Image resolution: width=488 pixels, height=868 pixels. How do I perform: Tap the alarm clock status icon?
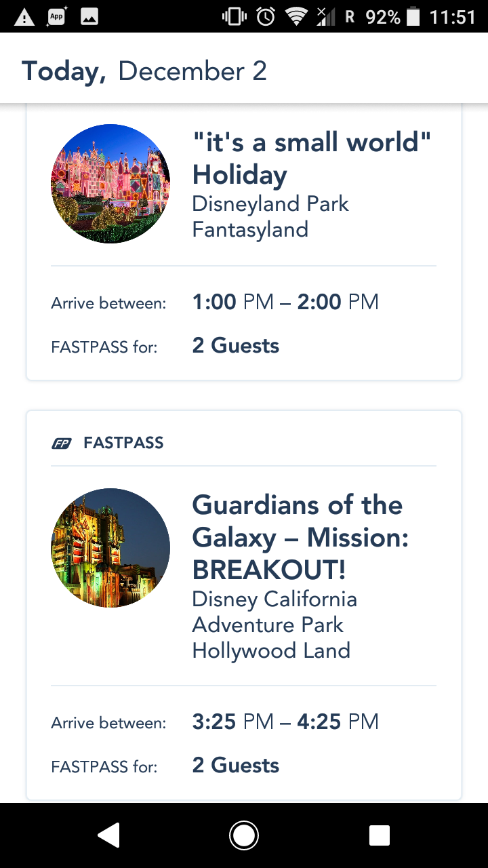click(266, 17)
